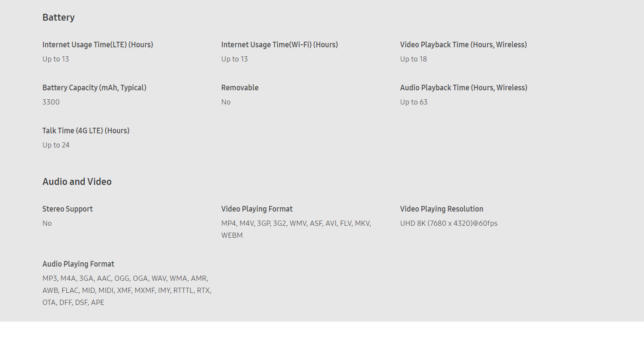Click the Talk Time (4G LTE) (Hours) label
This screenshot has width=644, height=344.
coord(86,131)
